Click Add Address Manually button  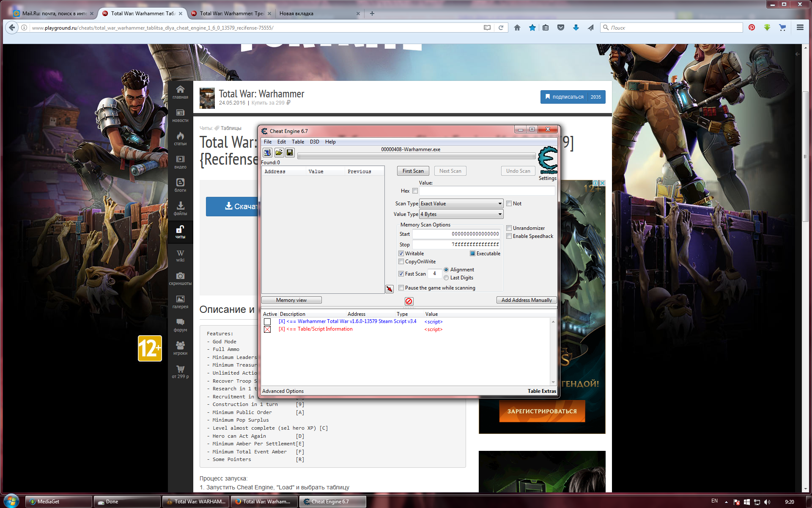527,300
